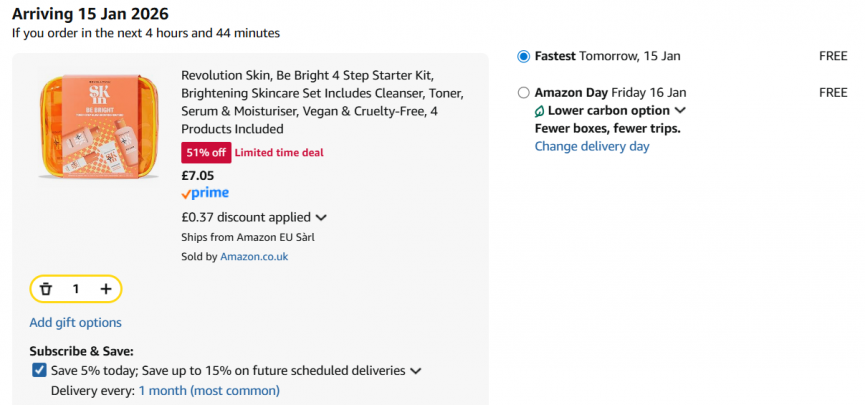Click the green leaf lower carbon icon
This screenshot has width=865, height=405.
[x=540, y=111]
